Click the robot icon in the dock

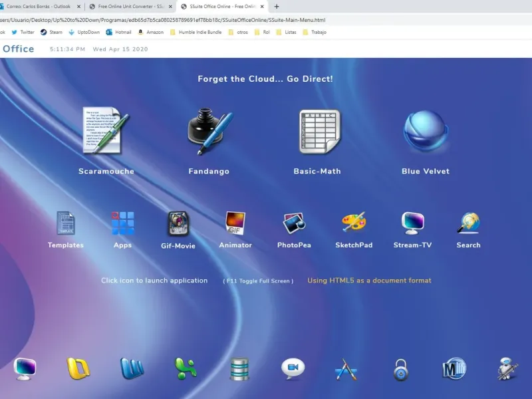coord(507,369)
